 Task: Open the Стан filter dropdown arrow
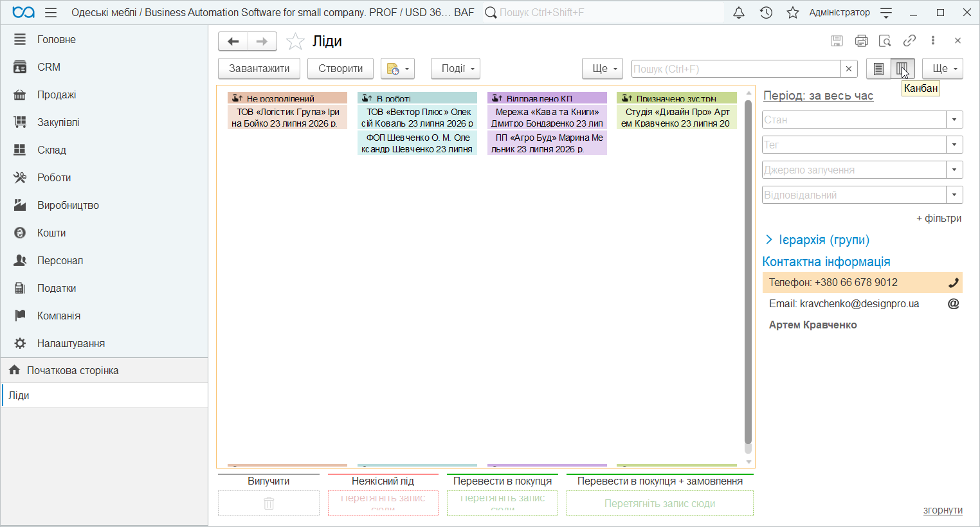click(x=954, y=120)
